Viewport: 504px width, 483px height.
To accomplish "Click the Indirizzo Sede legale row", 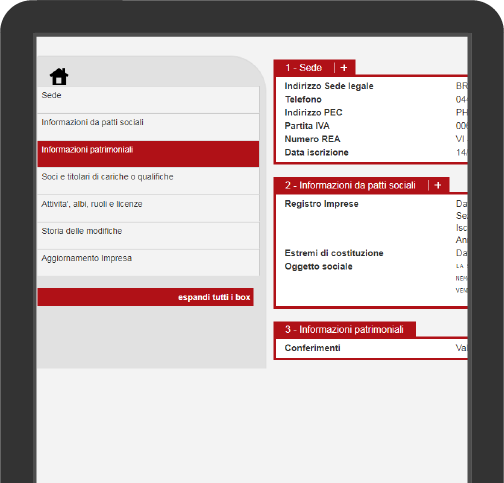I will (x=372, y=86).
